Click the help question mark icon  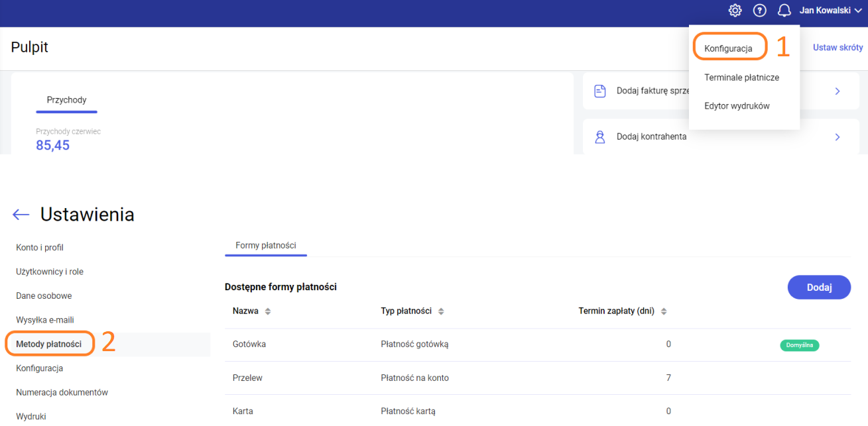pyautogui.click(x=760, y=11)
